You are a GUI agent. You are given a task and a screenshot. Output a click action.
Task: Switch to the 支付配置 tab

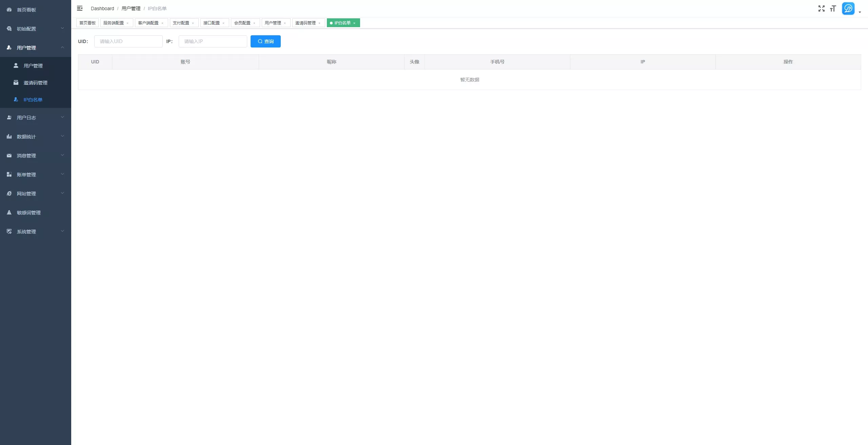181,23
